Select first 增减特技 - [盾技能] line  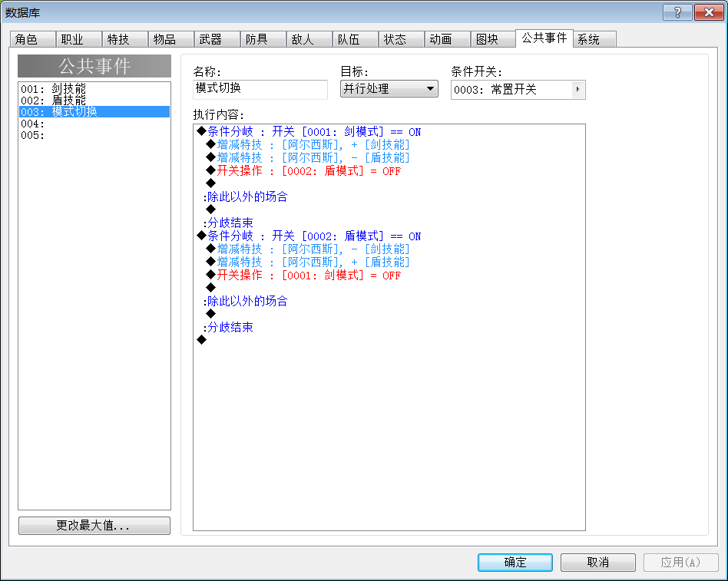[308, 158]
